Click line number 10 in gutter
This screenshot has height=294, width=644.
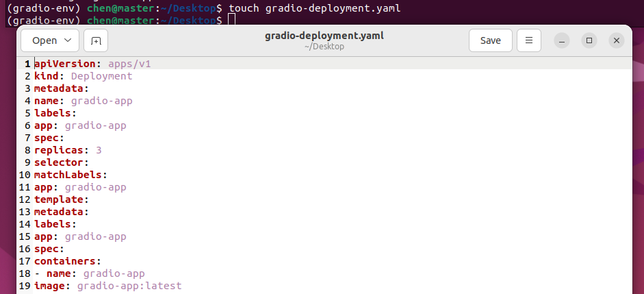[x=25, y=175]
